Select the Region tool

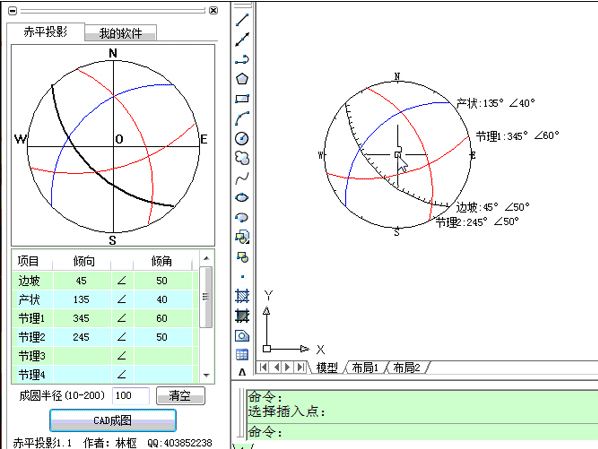point(242,335)
